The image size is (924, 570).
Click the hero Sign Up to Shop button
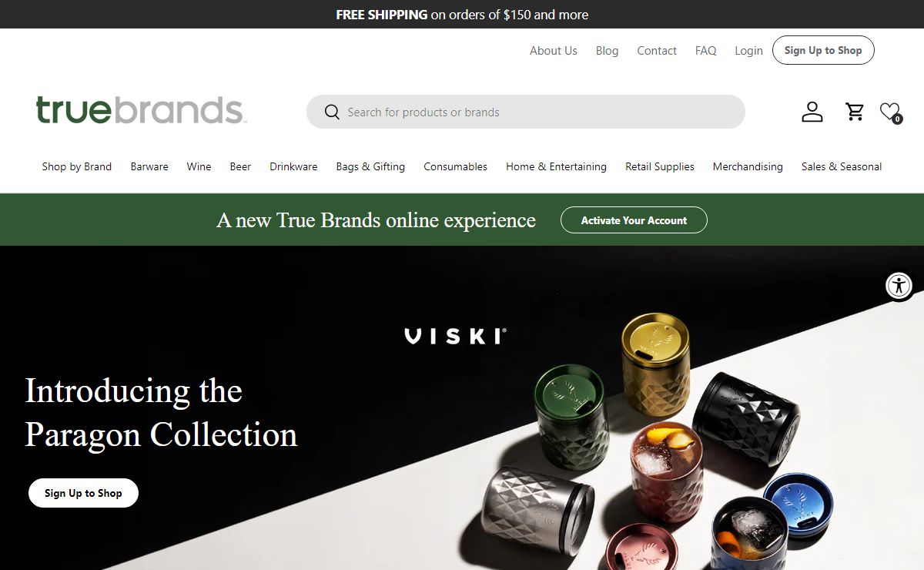[x=83, y=493]
